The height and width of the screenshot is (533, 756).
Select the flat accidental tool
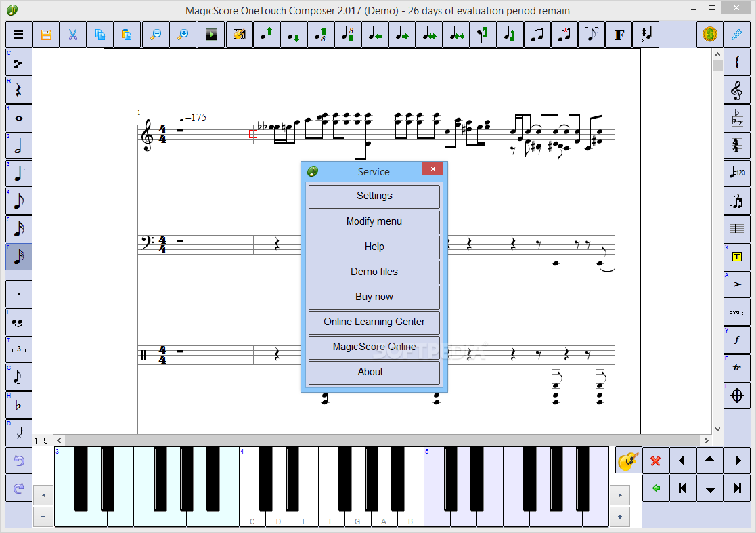(x=19, y=405)
